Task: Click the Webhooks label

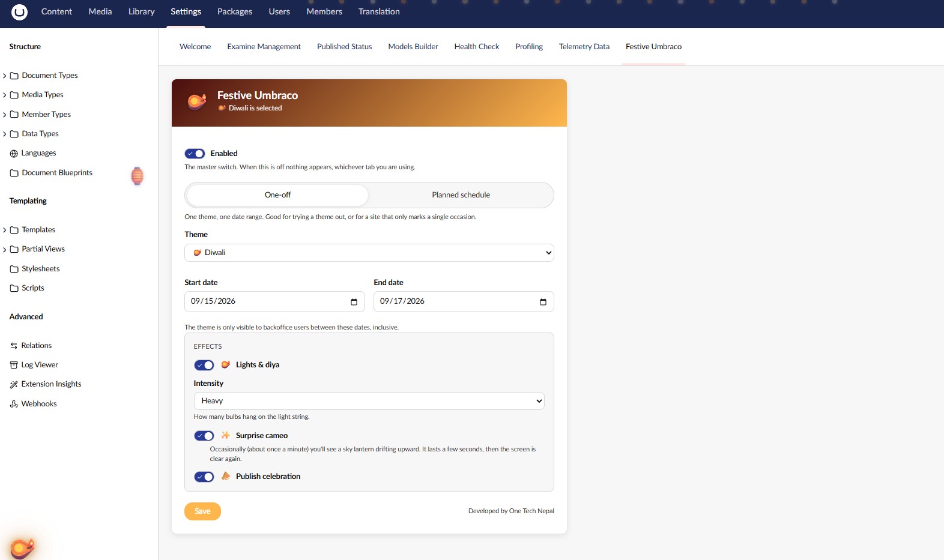Action: point(39,404)
